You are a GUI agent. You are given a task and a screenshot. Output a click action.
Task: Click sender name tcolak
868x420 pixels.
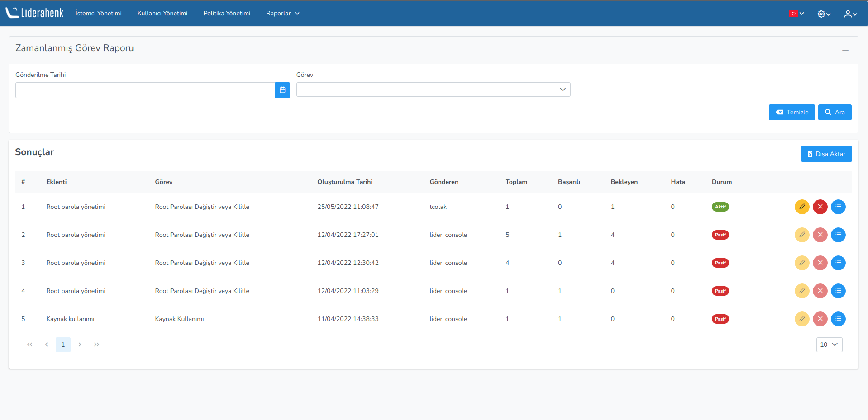point(438,207)
